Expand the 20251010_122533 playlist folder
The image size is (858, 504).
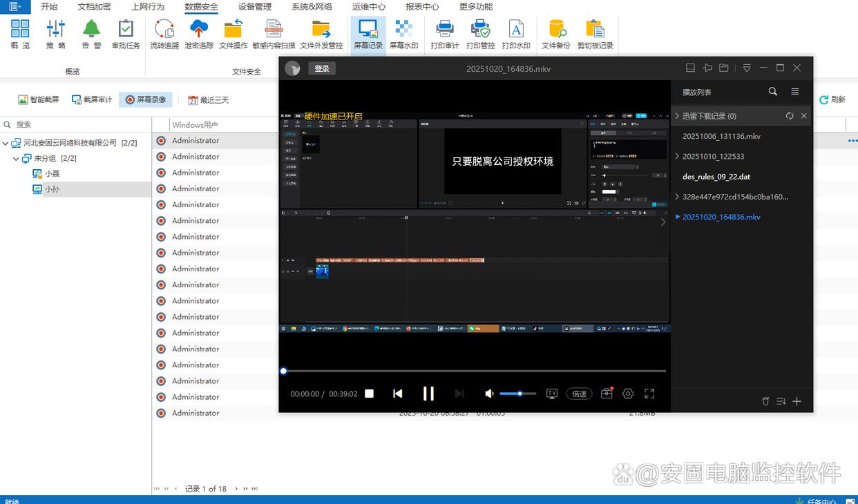(x=677, y=157)
